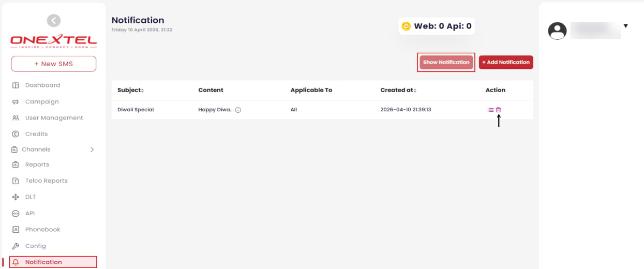Click the 2026-04-10 21:39:13 timestamp
Image resolution: width=644 pixels, height=269 pixels.
click(406, 110)
